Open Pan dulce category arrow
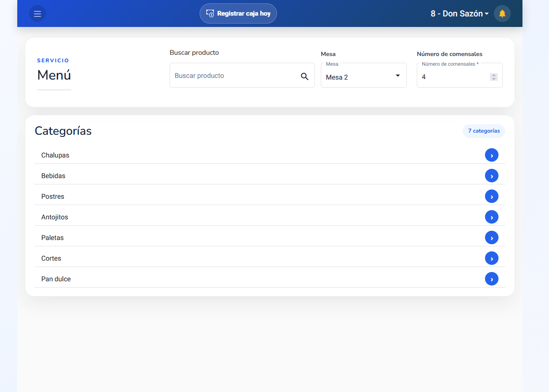The width and height of the screenshot is (549, 392). pos(492,279)
